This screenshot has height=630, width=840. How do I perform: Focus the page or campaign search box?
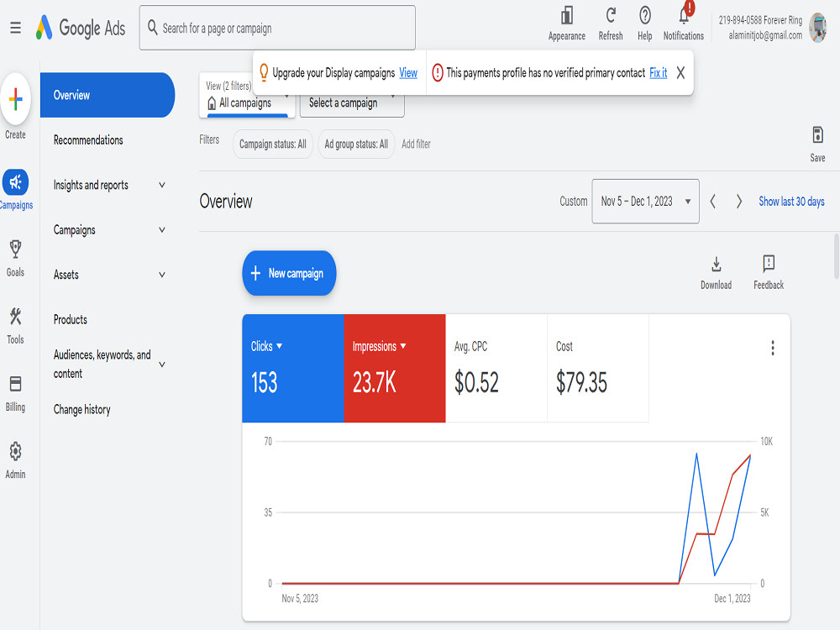click(x=277, y=28)
